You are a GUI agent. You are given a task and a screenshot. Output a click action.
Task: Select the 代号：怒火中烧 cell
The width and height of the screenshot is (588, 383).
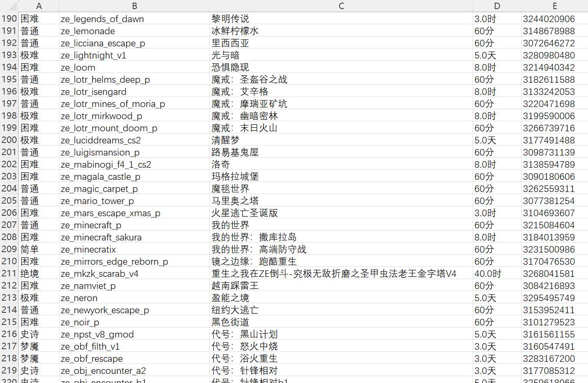pos(341,347)
